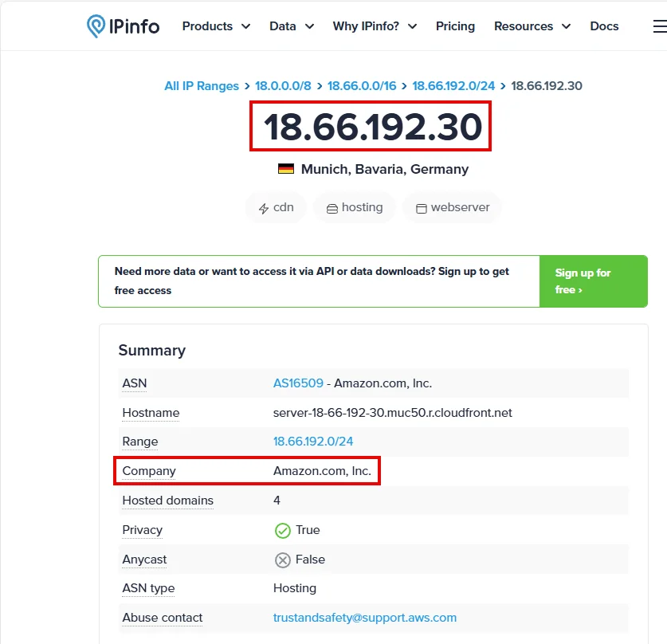The image size is (667, 644).
Task: Open the Docs page
Action: (x=604, y=26)
